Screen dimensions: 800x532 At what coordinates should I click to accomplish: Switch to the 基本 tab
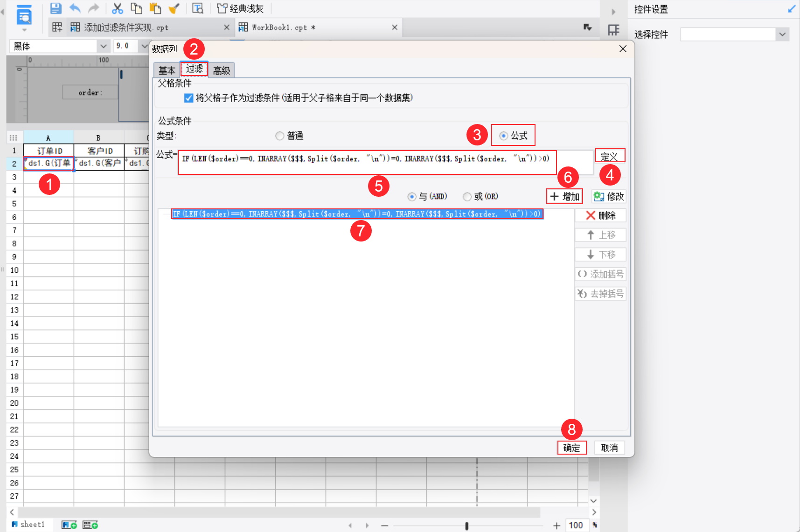coord(167,70)
